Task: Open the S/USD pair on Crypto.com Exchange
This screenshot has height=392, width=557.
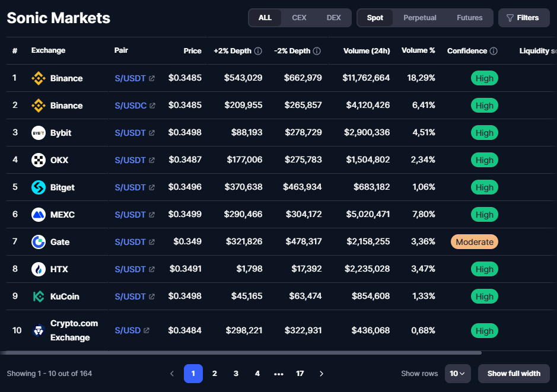Action: click(x=128, y=330)
